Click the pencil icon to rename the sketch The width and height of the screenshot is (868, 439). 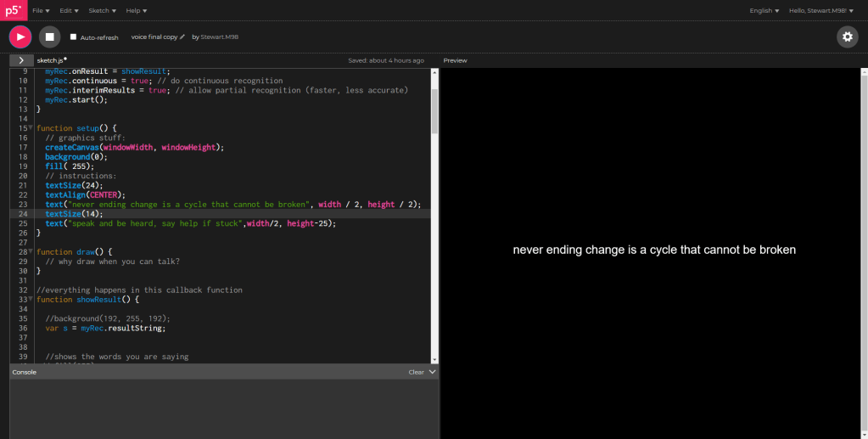(x=182, y=37)
